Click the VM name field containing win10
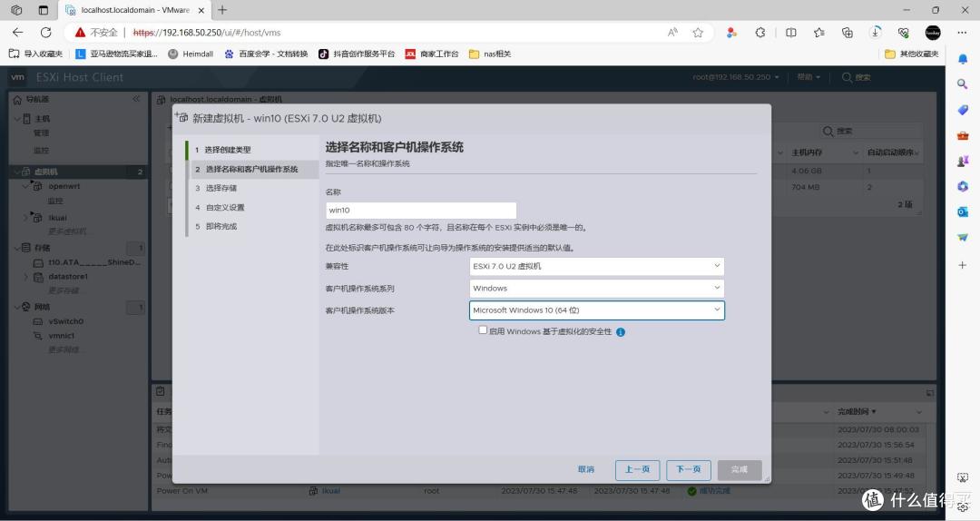The width and height of the screenshot is (980, 521). [x=421, y=211]
